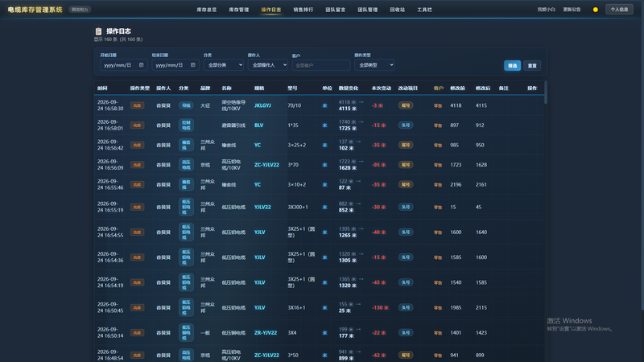Click the orange 出库 badge in first row

click(137, 105)
